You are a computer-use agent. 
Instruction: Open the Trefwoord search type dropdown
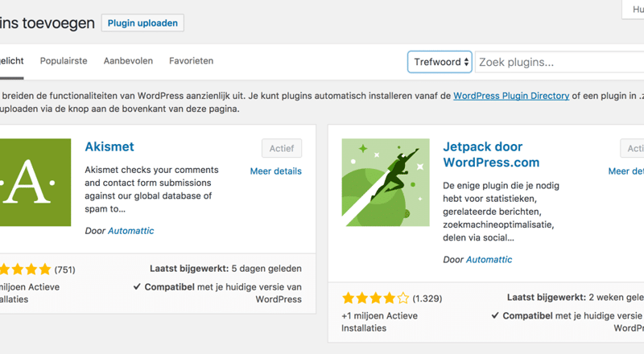click(440, 62)
